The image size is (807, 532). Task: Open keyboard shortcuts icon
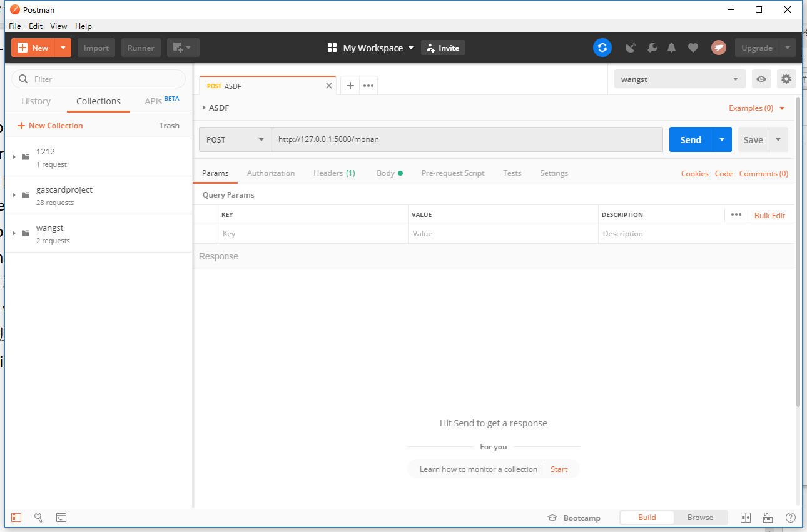(x=768, y=518)
